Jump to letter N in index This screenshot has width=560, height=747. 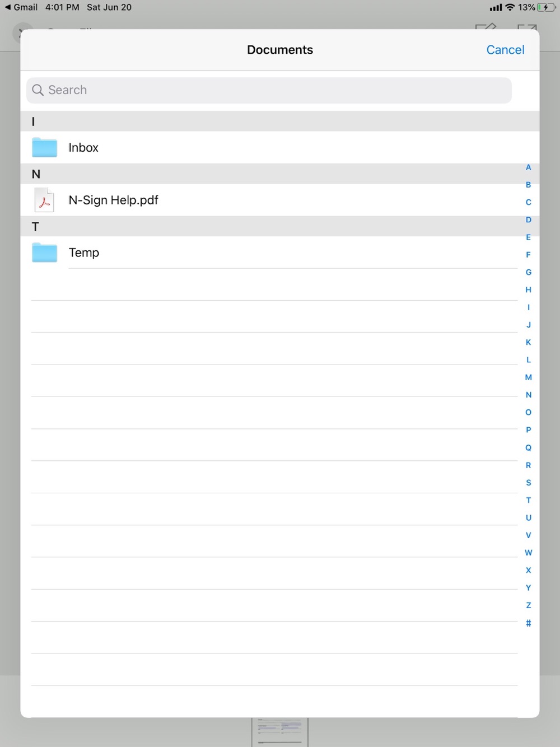pos(528,395)
